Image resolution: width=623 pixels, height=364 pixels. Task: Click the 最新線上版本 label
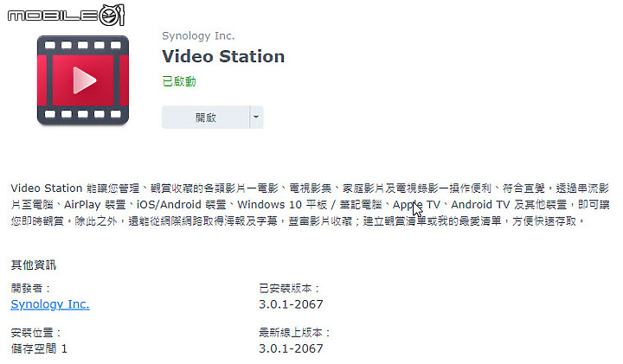(x=294, y=332)
